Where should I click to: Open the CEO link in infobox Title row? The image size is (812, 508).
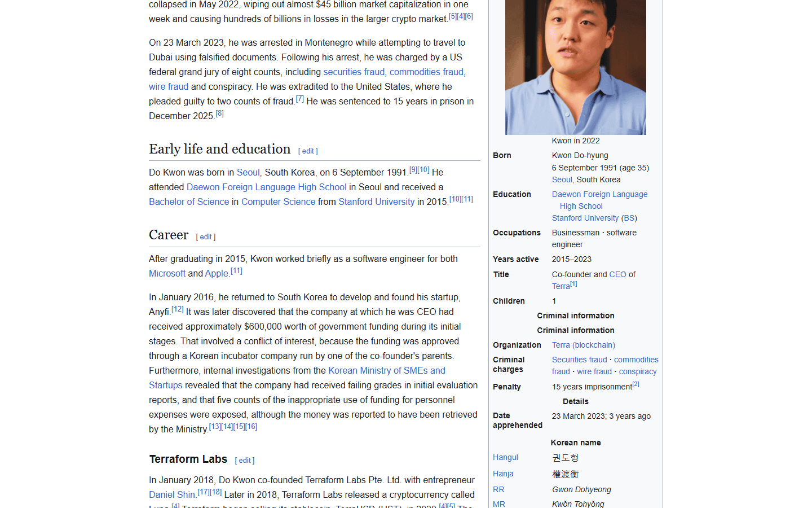(x=618, y=274)
